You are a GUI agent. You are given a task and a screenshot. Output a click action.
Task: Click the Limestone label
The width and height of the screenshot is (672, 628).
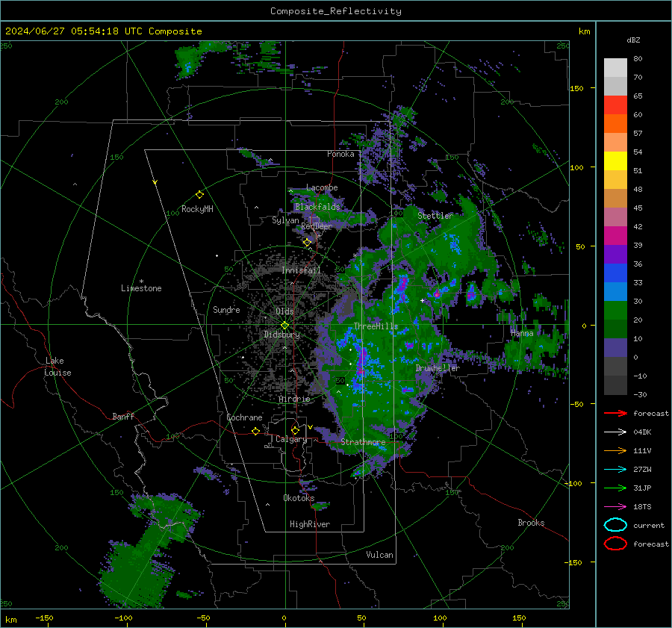click(141, 288)
